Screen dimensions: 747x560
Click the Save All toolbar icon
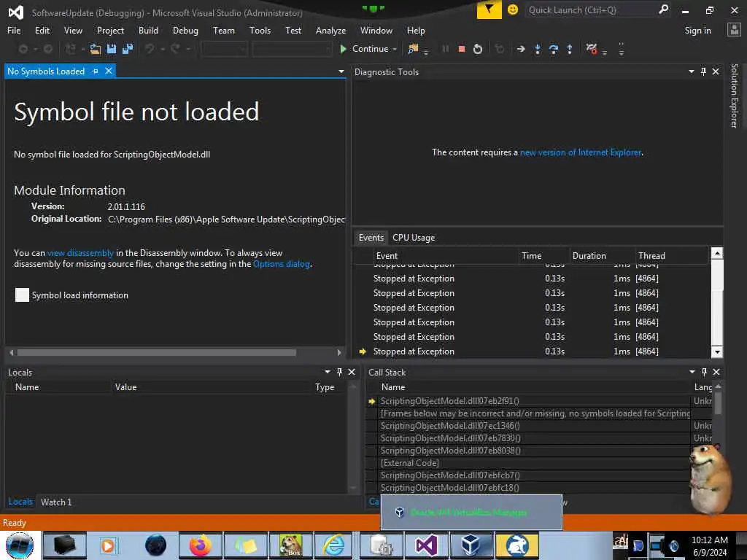pos(128,49)
